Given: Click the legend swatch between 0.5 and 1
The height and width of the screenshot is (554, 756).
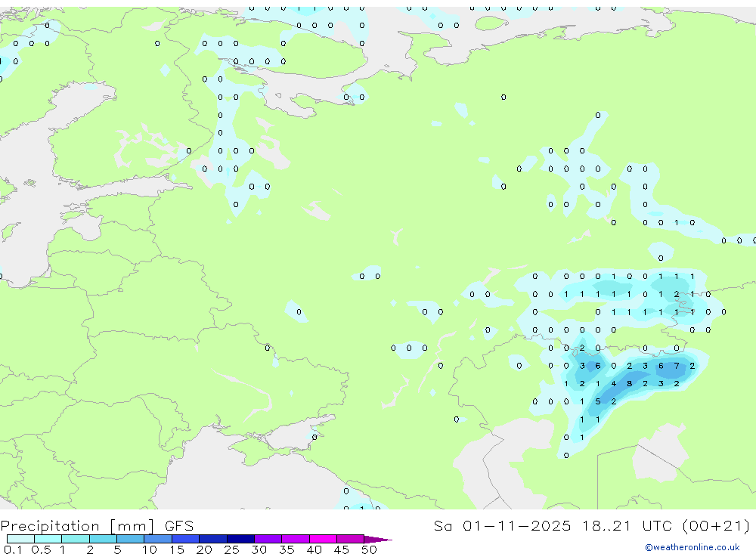Looking at the screenshot, I should pyautogui.click(x=48, y=539).
